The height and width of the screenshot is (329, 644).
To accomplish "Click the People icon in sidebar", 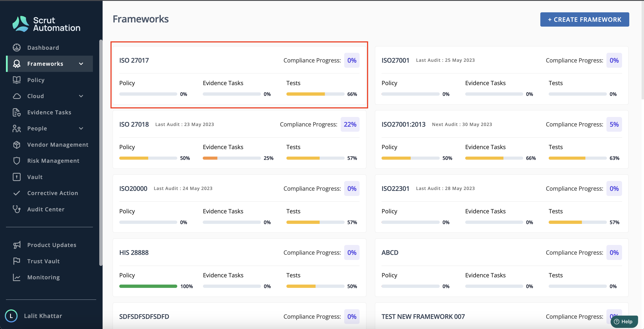I will (17, 128).
